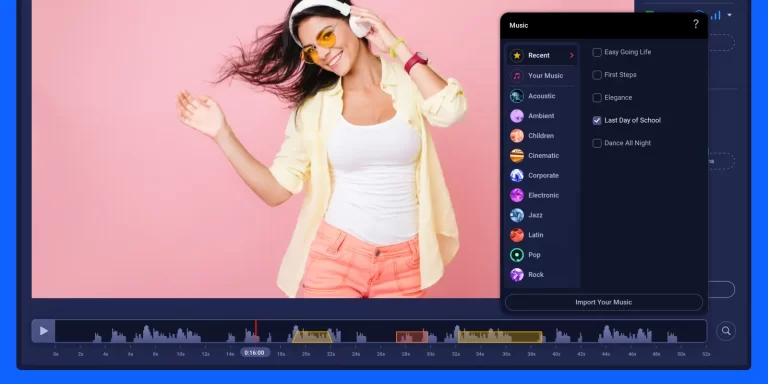Click the timeline zoom magnifier icon
Image resolution: width=768 pixels, height=384 pixels.
tap(726, 331)
